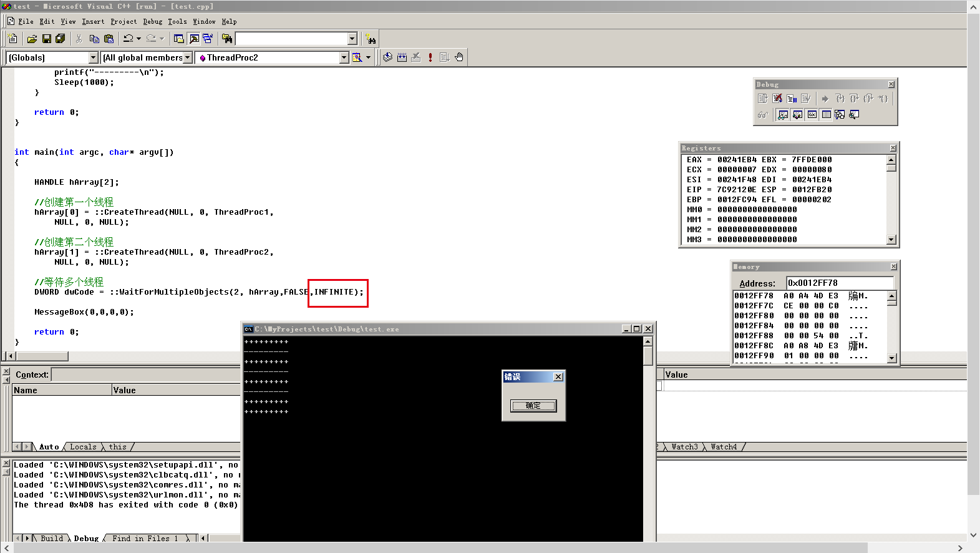
Task: Click the Compile icon in Build minibar
Action: point(387,57)
